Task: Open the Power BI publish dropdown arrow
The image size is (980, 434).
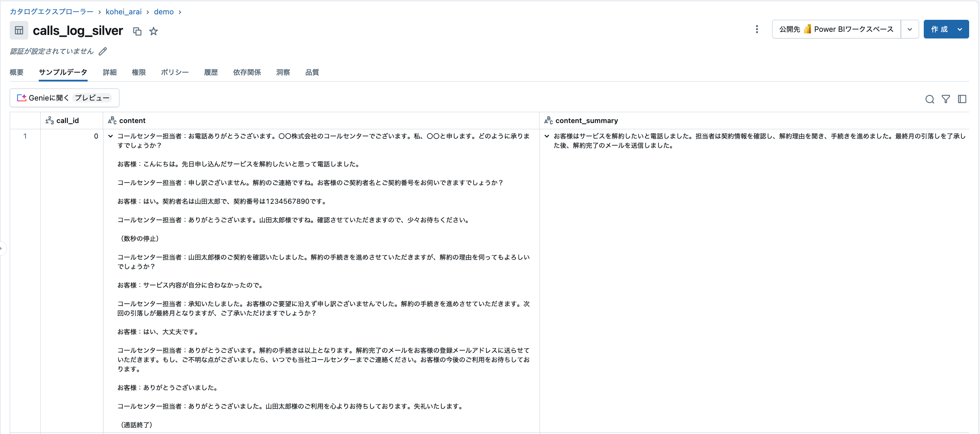Action: [909, 30]
